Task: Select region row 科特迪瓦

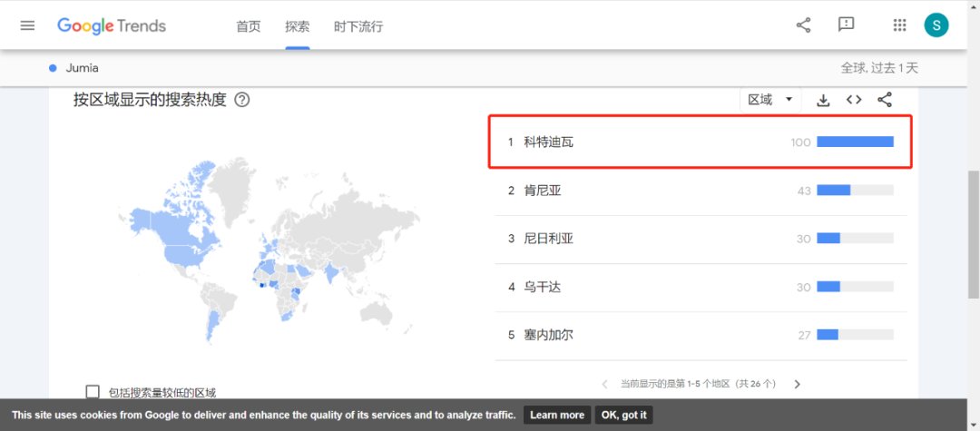Action: coord(701,142)
